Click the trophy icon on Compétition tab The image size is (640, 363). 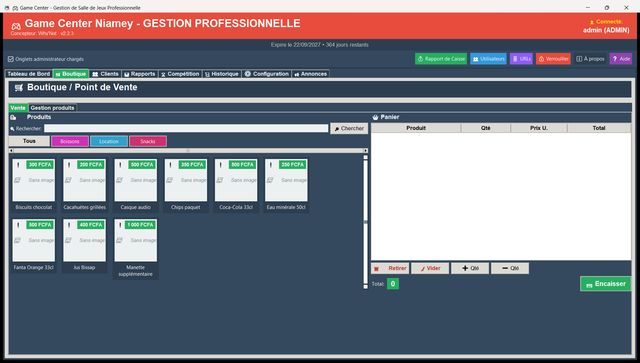(x=163, y=74)
